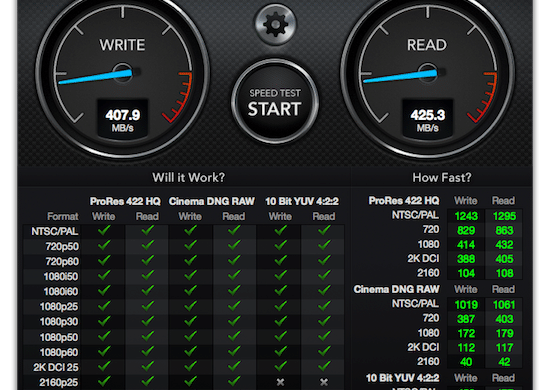
Task: Select ProRes 2K DCI write value 388
Action: (x=466, y=259)
